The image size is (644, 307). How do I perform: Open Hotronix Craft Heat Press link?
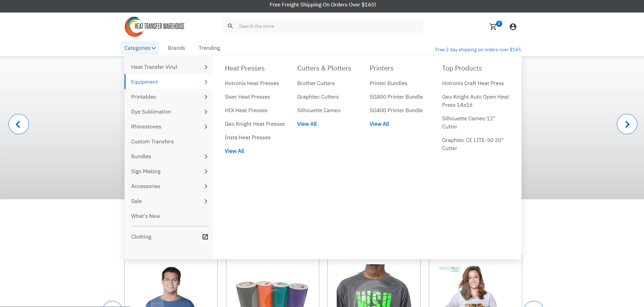coord(473,83)
